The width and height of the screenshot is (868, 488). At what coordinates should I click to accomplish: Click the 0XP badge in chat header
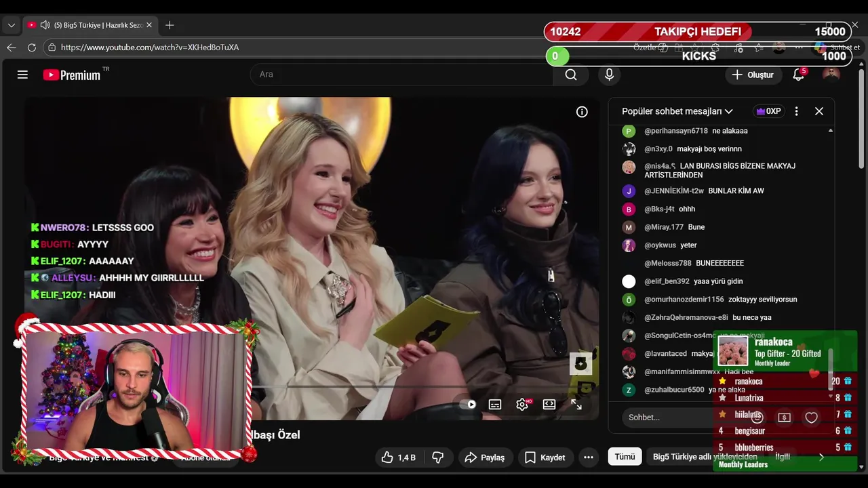769,111
